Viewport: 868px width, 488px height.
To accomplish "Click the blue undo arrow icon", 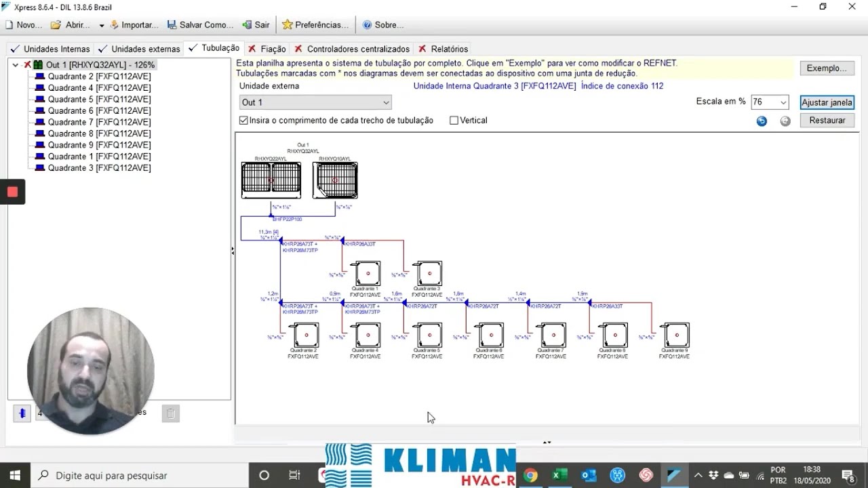I will 762,121.
